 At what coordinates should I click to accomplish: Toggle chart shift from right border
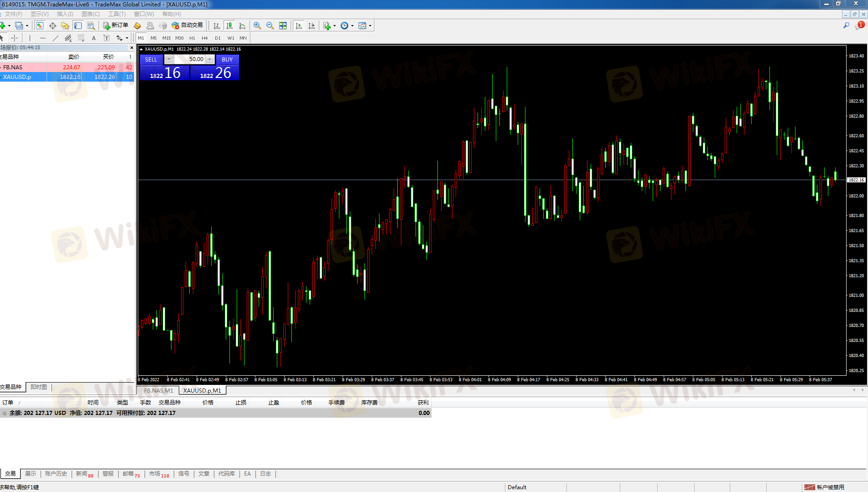[x=312, y=26]
